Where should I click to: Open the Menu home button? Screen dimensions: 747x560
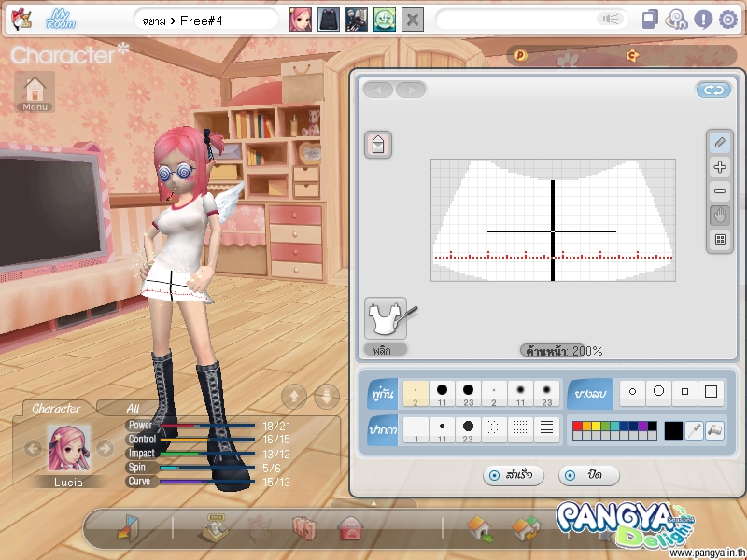(x=35, y=91)
